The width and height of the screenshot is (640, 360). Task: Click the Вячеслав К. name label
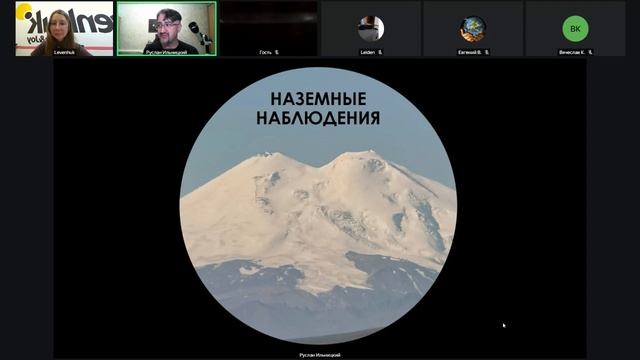[x=572, y=52]
